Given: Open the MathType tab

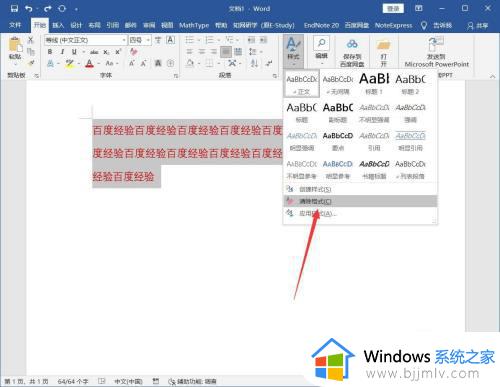Looking at the screenshot, I should [x=194, y=25].
